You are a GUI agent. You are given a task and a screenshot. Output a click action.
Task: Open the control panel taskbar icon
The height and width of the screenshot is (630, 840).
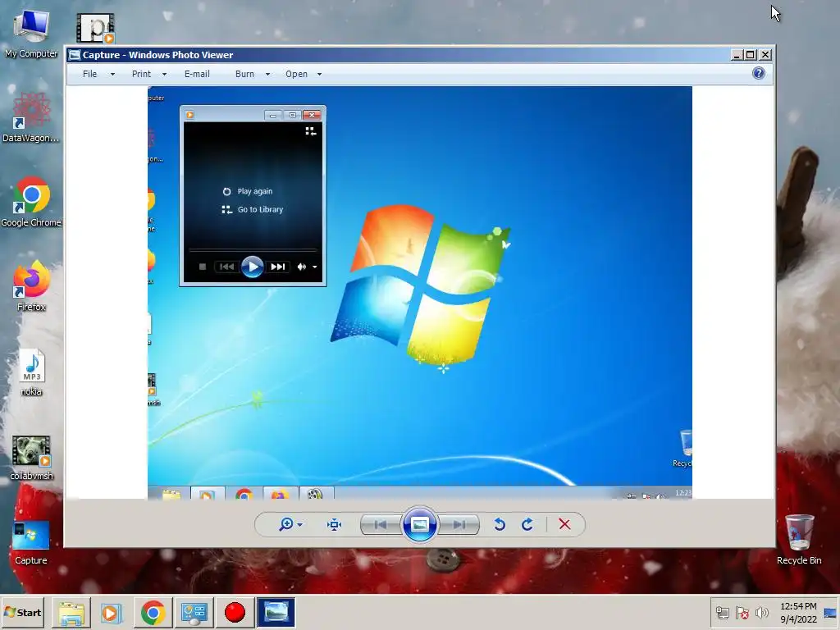pos(194,612)
